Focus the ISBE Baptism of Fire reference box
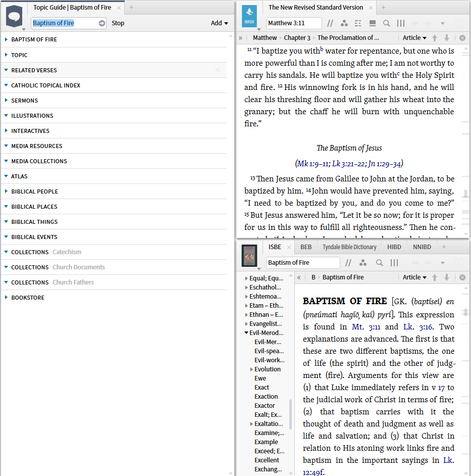Viewport: 471px width, 476px height. coord(303,263)
